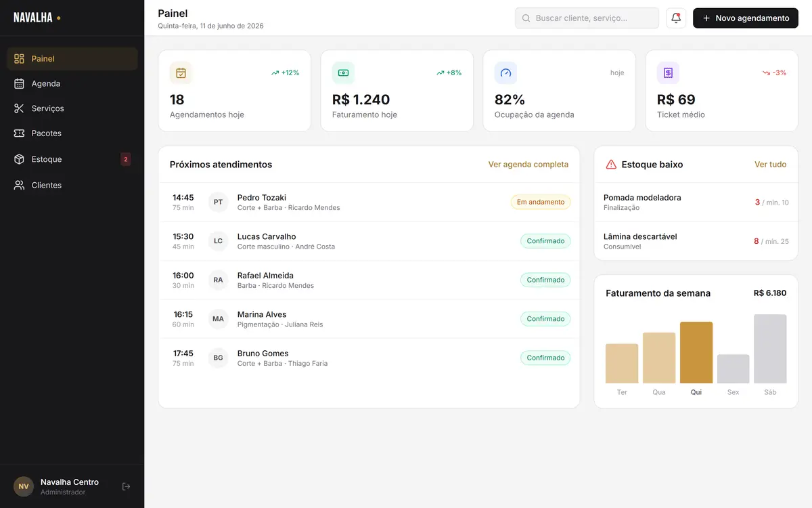
Task: Select the Lucas Carvalho appointment name
Action: pos(267,236)
